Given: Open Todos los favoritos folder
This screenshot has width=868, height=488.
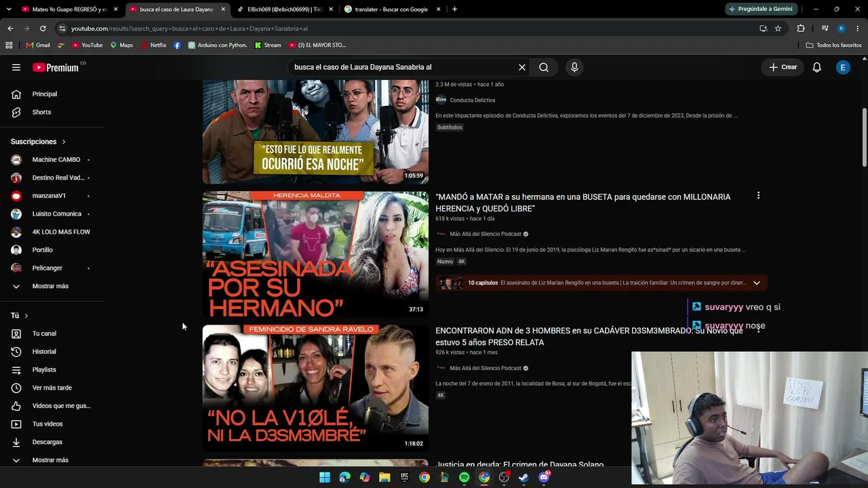Looking at the screenshot, I should [834, 45].
